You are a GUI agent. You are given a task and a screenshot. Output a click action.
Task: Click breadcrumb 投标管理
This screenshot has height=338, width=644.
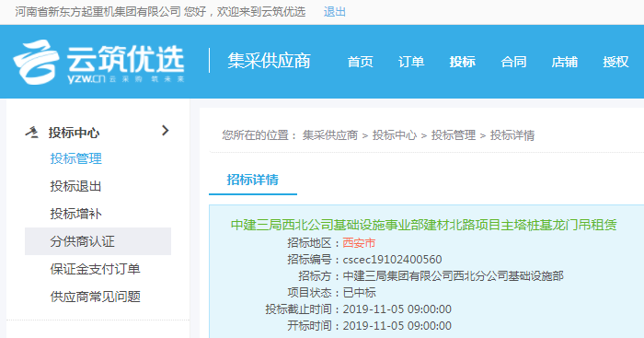click(x=454, y=135)
